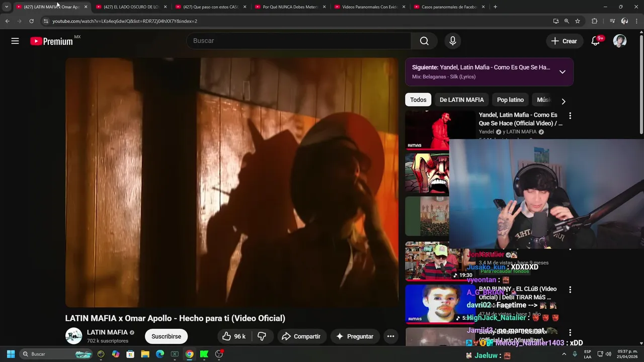Select the De LATIN MAFIA chip
The width and height of the screenshot is (644, 362).
pos(461,100)
